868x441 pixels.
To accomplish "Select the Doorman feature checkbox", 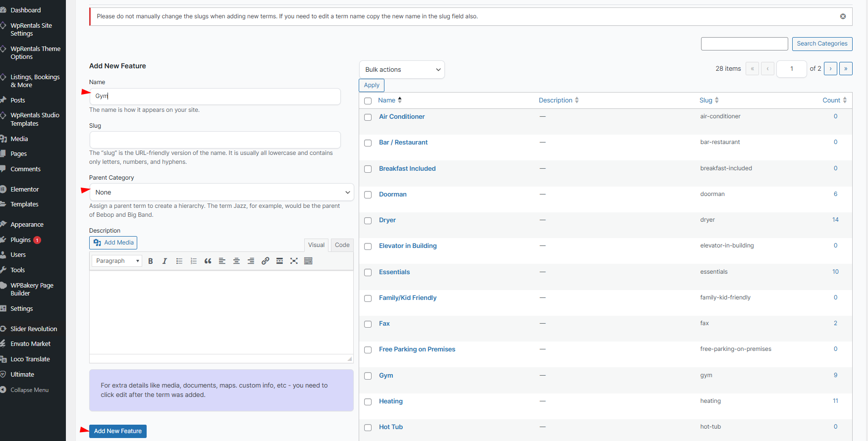I will (368, 195).
